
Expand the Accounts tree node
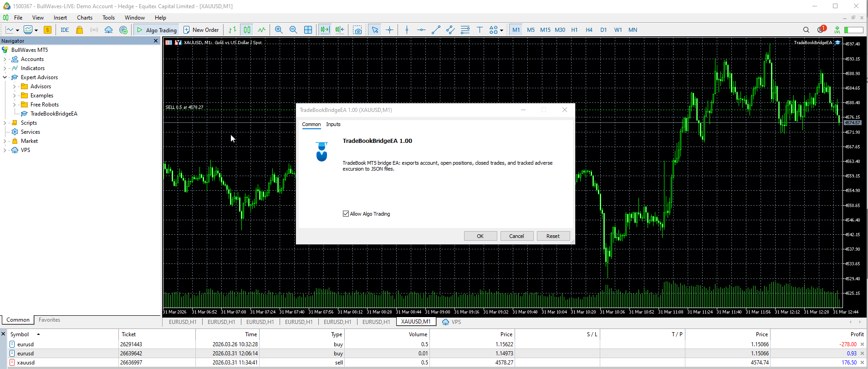coord(5,59)
